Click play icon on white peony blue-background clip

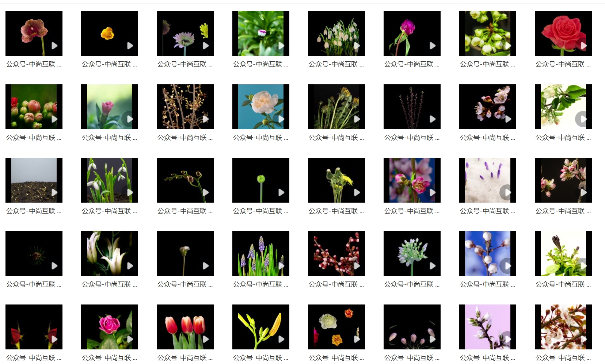(x=281, y=119)
